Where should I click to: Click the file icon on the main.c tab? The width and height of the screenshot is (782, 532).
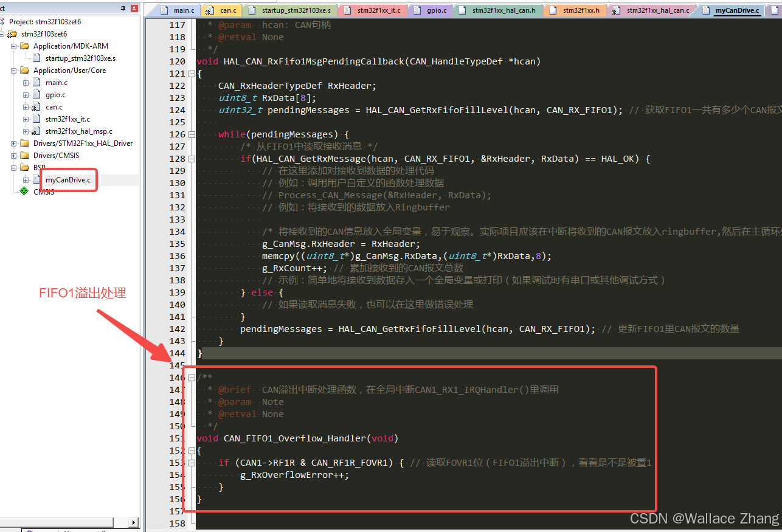pos(165,10)
